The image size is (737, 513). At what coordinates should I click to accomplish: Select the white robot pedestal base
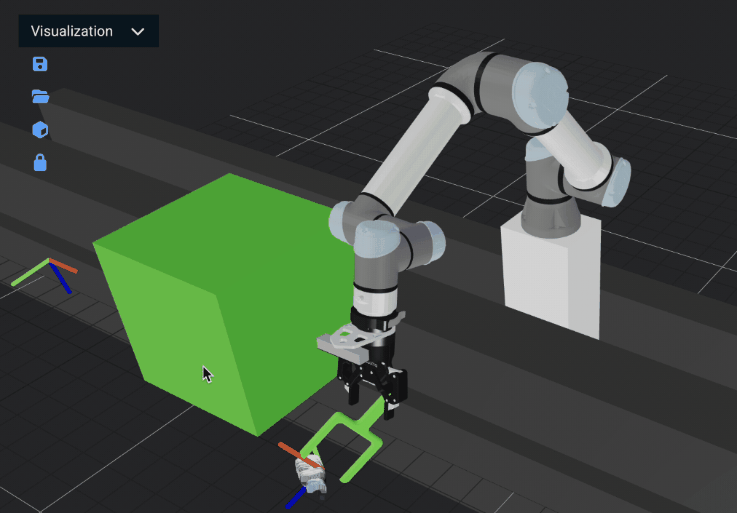coord(550,270)
